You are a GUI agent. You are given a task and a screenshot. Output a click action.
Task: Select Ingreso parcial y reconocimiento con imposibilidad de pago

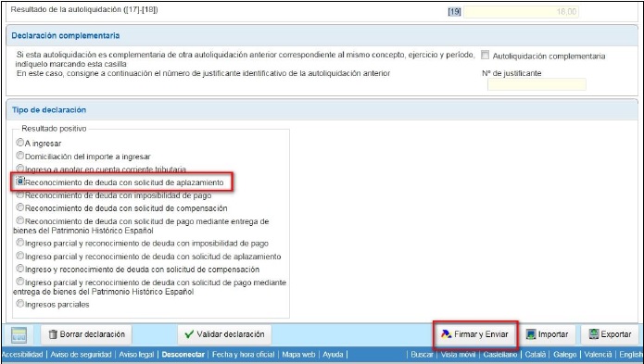(19, 243)
